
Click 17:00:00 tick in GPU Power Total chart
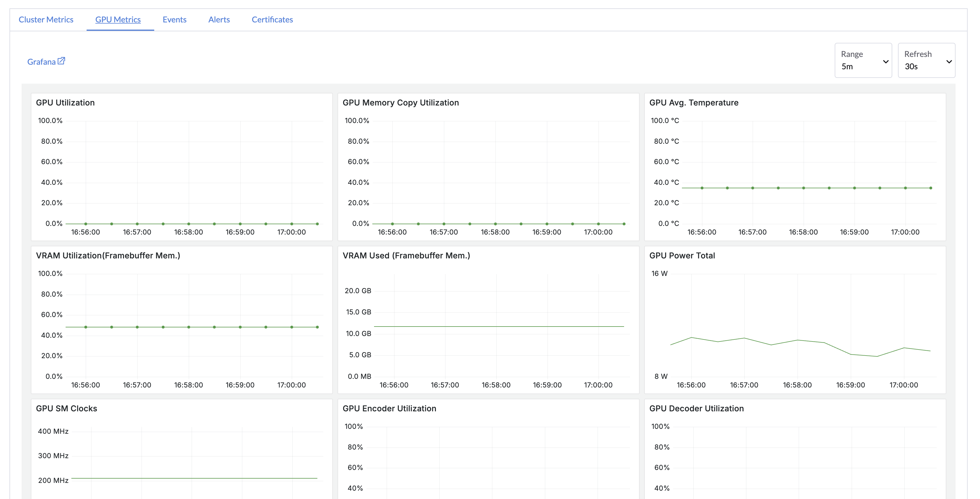pyautogui.click(x=903, y=385)
